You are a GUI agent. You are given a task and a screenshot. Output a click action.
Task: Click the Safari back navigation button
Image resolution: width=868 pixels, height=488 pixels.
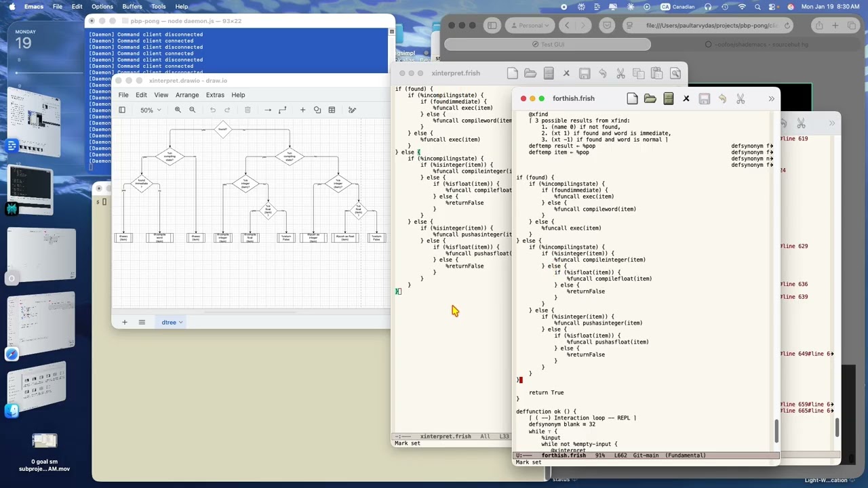568,26
